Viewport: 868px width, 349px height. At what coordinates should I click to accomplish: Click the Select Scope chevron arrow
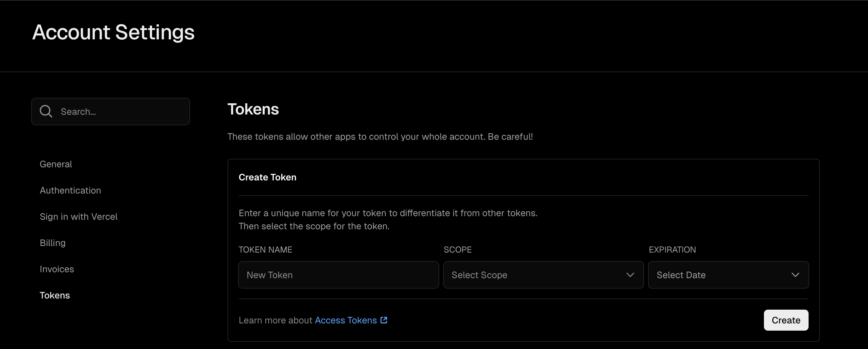pos(630,275)
